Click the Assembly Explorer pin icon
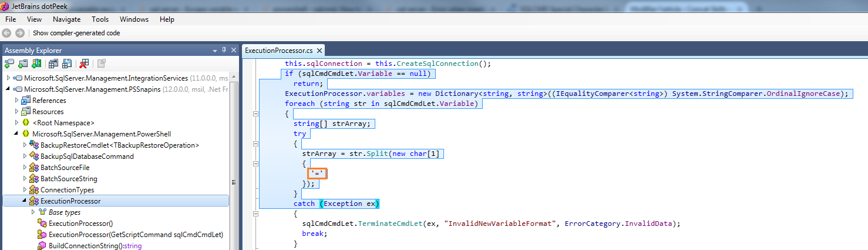Viewport: 868px width, 250px height. [x=224, y=50]
